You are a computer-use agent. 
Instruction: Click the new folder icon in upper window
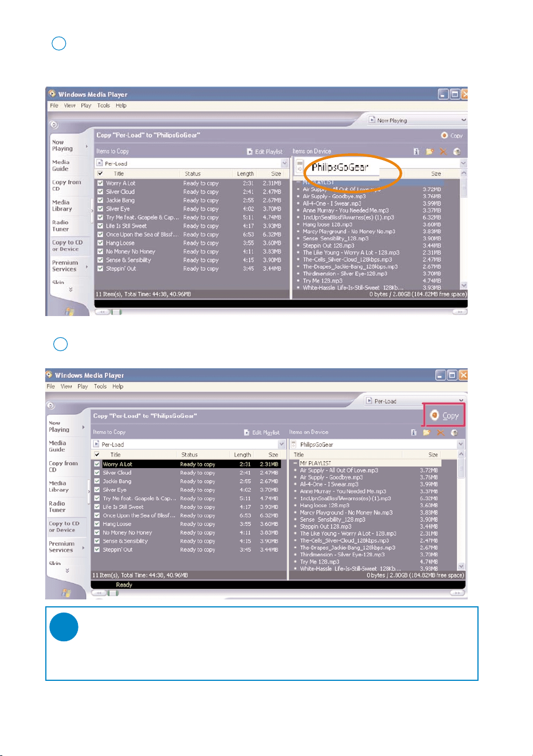tap(430, 151)
